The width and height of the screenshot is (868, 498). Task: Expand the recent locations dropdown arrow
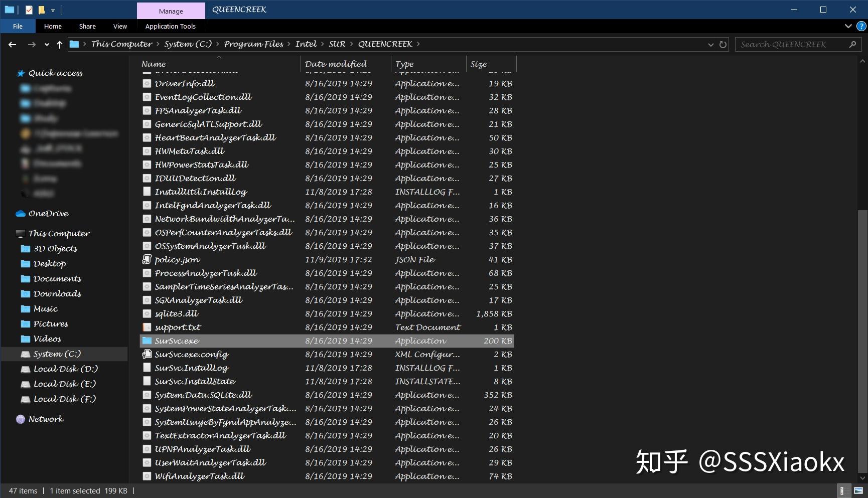point(46,44)
